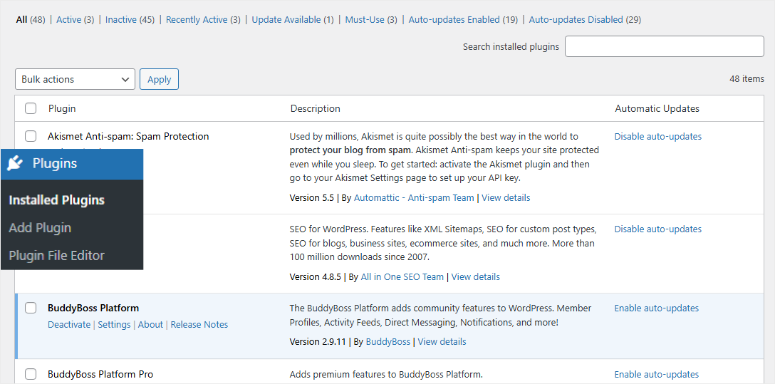
Task: Open BuddyBoss Platform About link
Action: pos(150,325)
